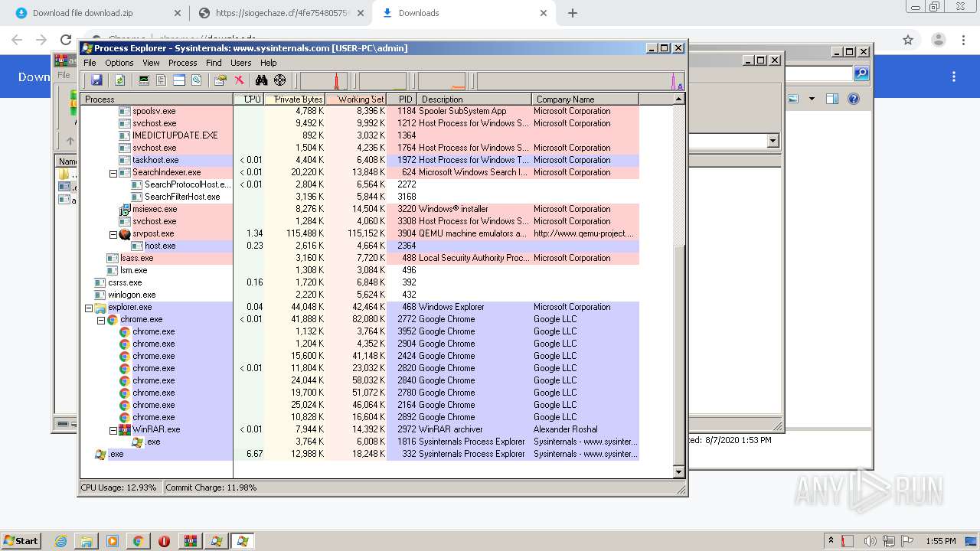This screenshot has height=551, width=980.
Task: Select the host.exe process row
Action: click(x=360, y=246)
